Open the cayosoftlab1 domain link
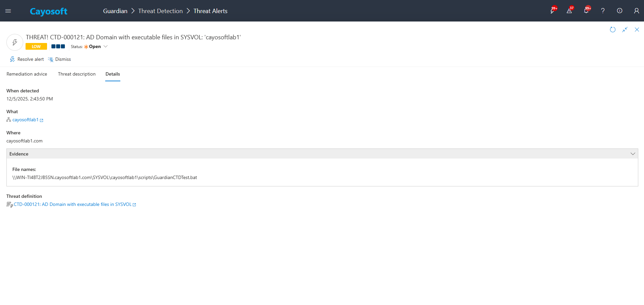Viewport: 644px width, 305px height. [x=26, y=120]
